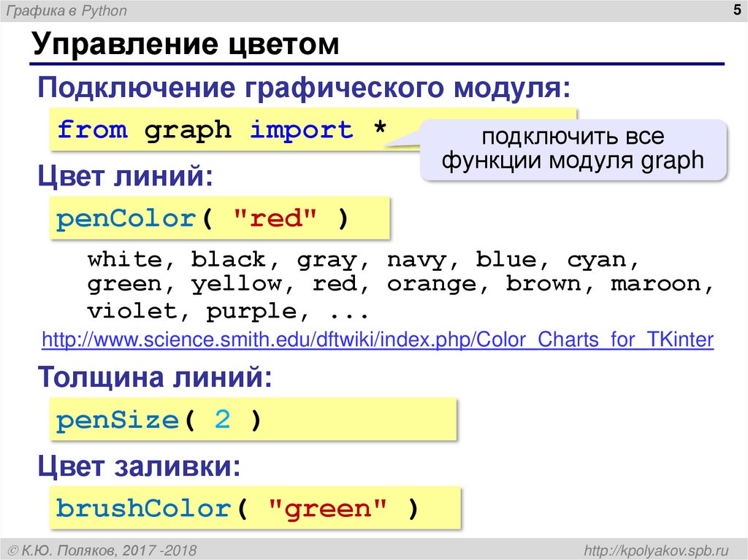748x560 pixels.
Task: Click the slide number 5 indicator
Action: [x=737, y=11]
